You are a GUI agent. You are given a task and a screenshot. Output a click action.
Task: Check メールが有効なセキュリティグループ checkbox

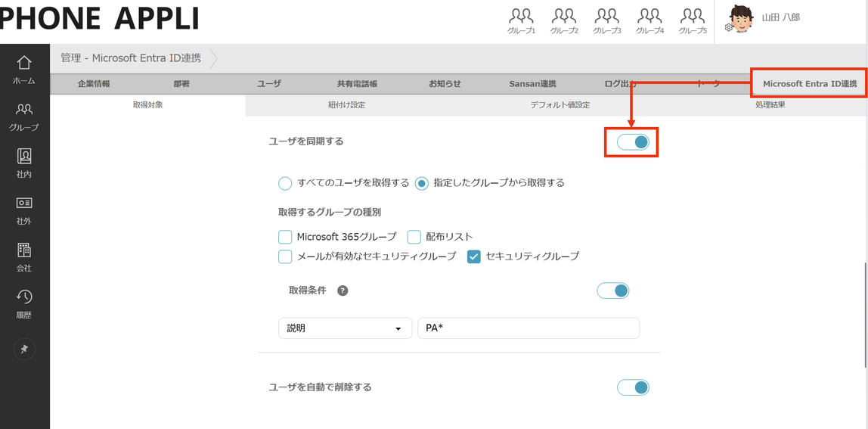pyautogui.click(x=285, y=256)
